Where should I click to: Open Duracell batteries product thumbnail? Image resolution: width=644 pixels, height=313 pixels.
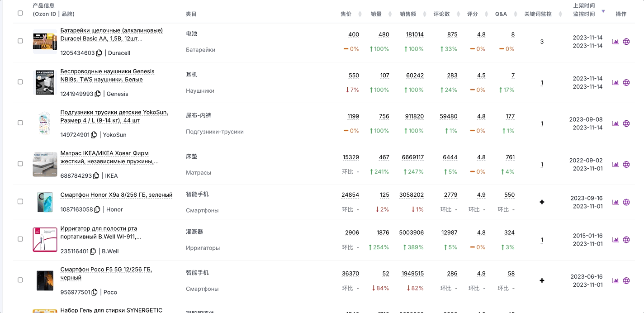(x=45, y=42)
